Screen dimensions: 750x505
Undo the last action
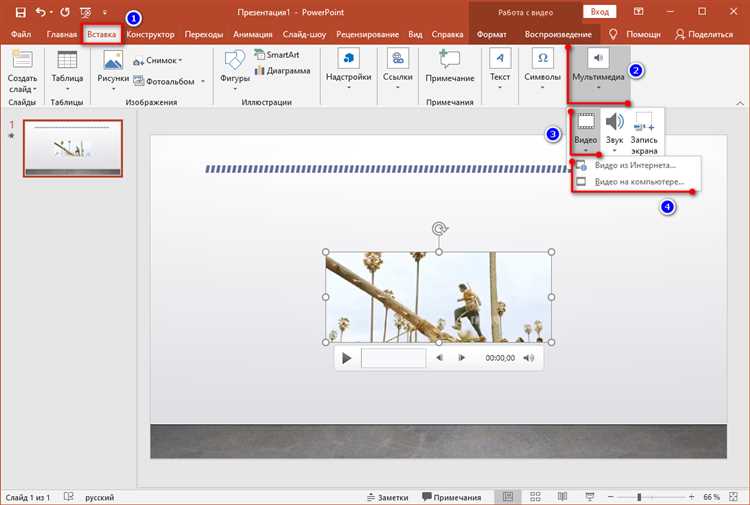click(x=41, y=12)
